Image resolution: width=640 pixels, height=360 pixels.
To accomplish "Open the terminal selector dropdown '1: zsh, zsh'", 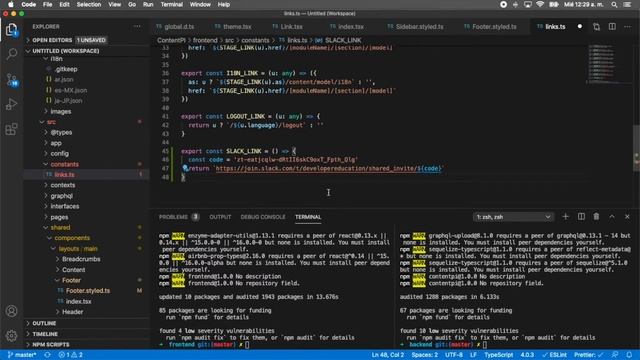I will 513,217.
